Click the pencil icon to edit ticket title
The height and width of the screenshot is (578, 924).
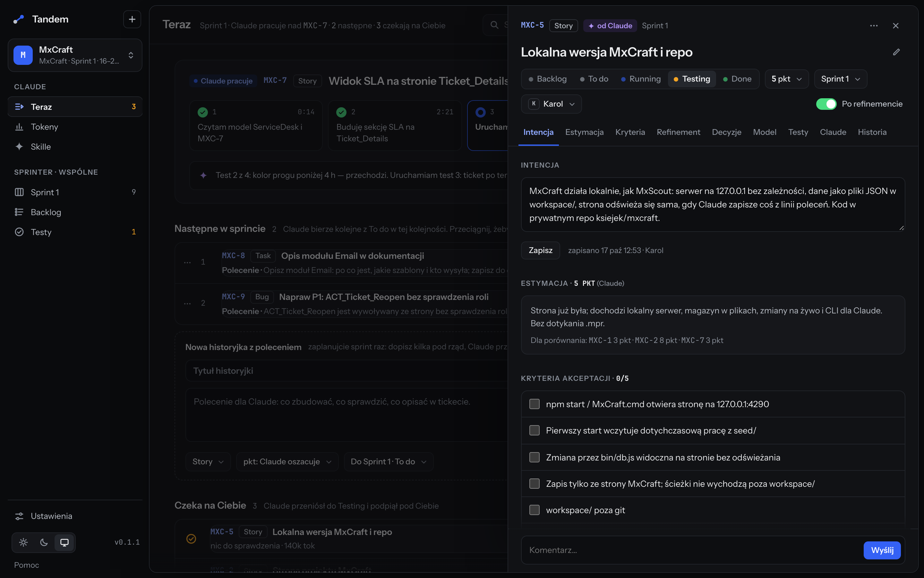point(896,52)
